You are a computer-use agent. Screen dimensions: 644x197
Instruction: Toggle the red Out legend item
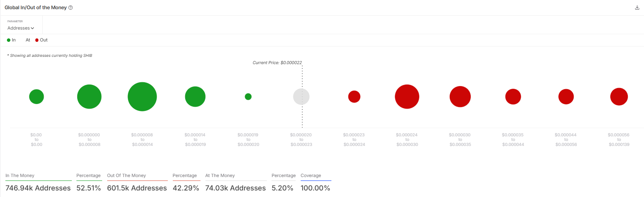click(41, 40)
